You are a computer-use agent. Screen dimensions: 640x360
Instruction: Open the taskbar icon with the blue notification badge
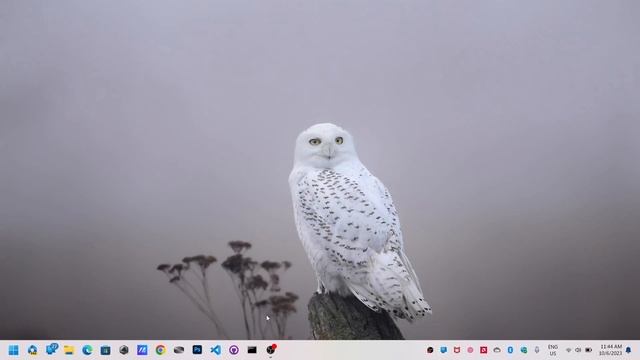[51, 349]
